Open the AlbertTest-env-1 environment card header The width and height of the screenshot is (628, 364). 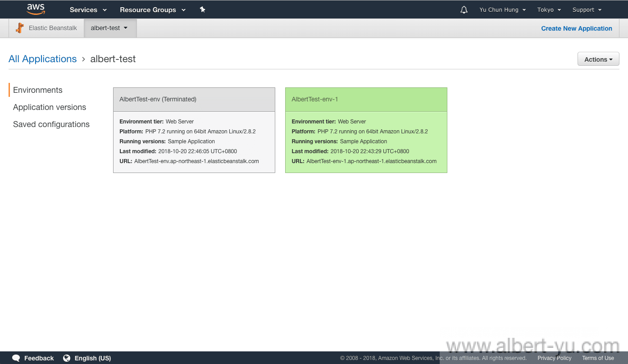tap(366, 100)
